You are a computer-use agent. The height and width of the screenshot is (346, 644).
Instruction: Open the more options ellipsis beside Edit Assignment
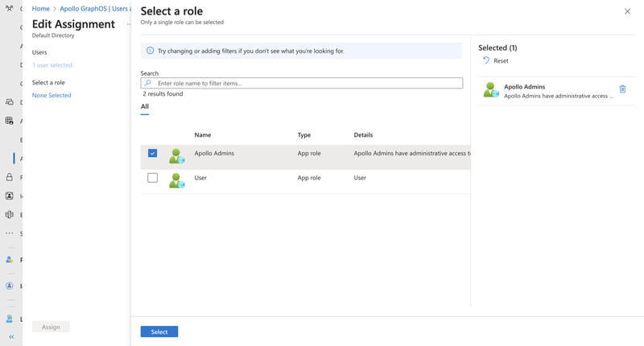(129, 25)
